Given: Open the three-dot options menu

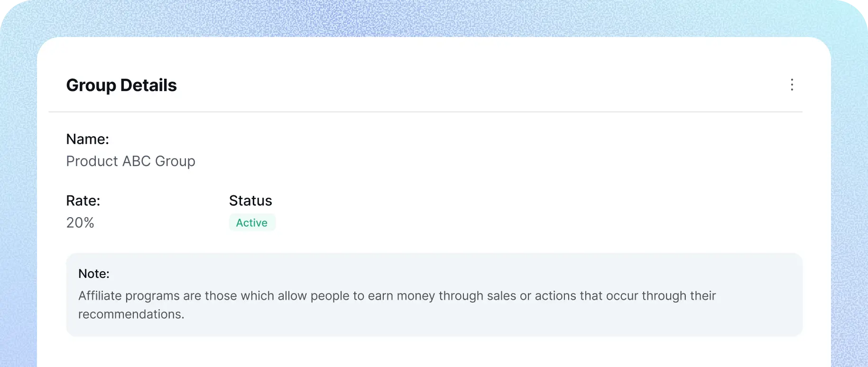Looking at the screenshot, I should (792, 85).
